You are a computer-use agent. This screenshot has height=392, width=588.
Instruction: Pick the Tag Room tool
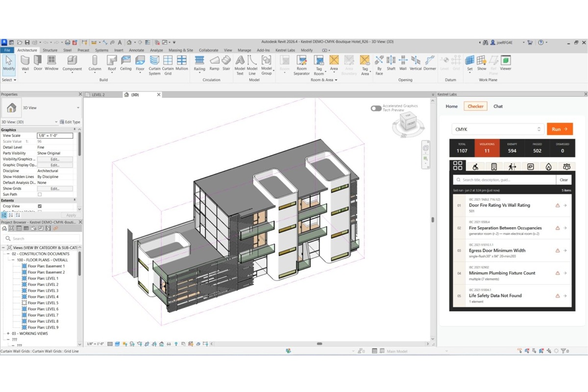[x=319, y=65]
